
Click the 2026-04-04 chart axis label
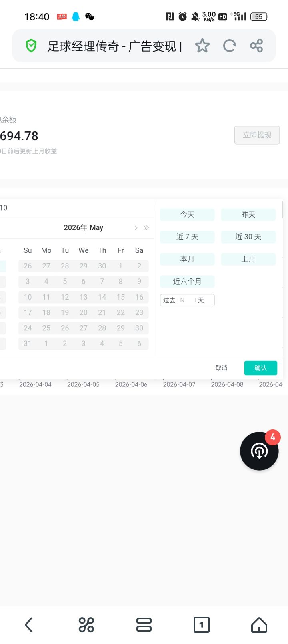[x=35, y=384]
